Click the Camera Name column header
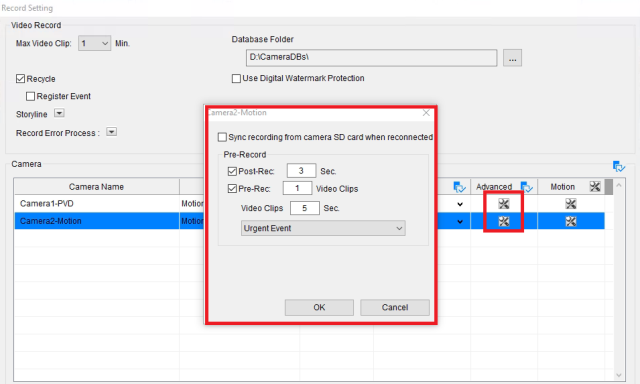The image size is (640, 384). pyautogui.click(x=96, y=186)
